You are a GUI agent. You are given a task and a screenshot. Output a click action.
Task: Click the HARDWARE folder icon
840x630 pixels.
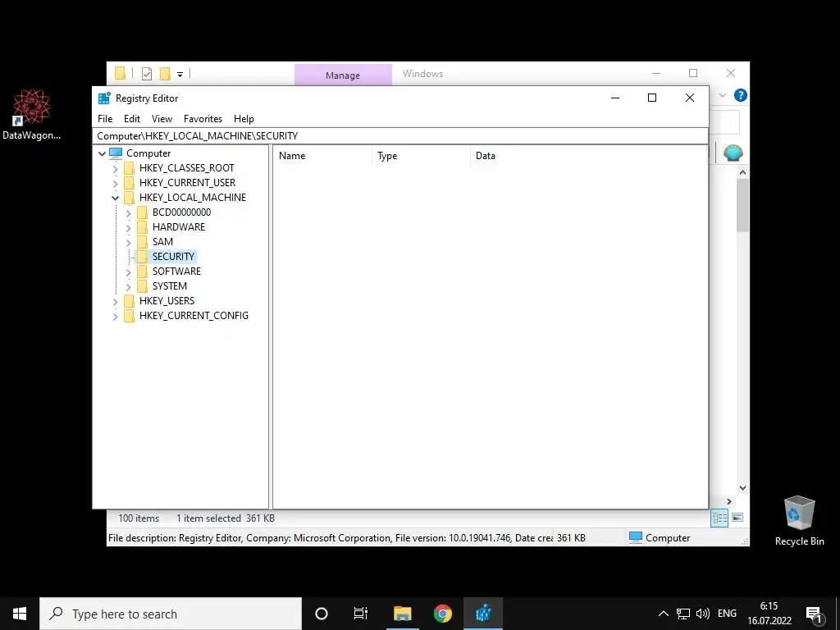point(142,227)
